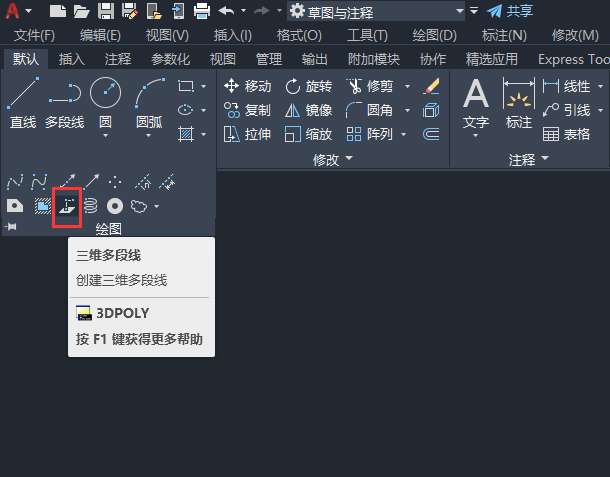Choose the 移动 move tool
610x477 pixels.
click(247, 86)
